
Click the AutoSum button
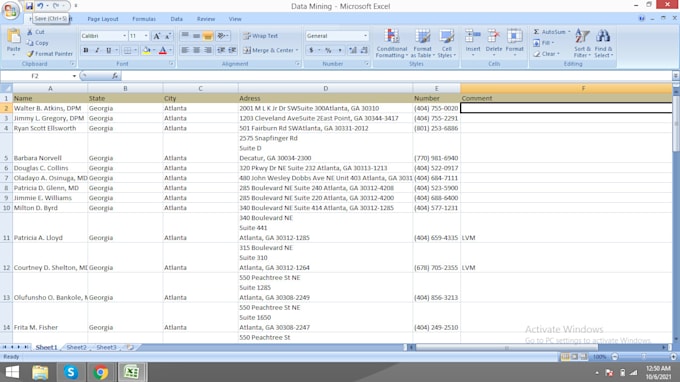pos(551,32)
